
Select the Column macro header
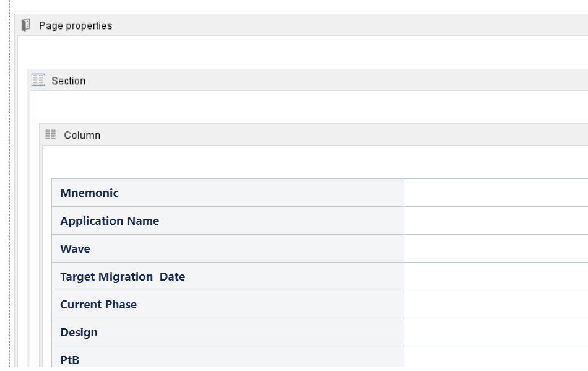point(314,134)
